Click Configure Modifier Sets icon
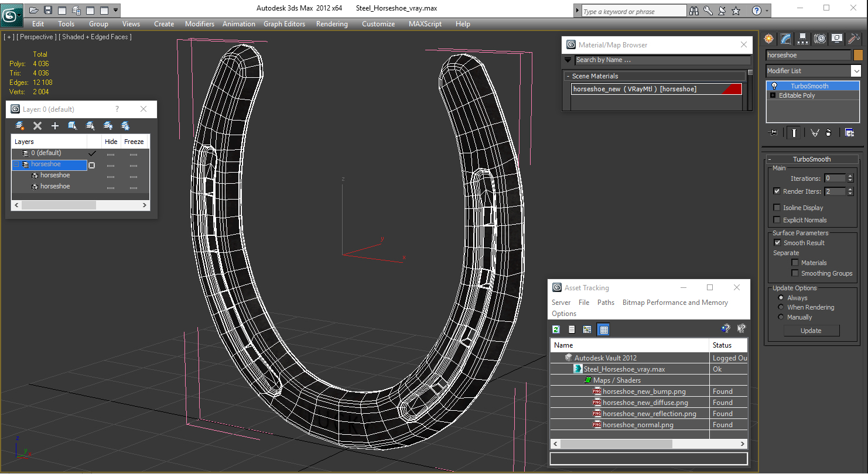Image resolution: width=868 pixels, height=474 pixels. (849, 133)
